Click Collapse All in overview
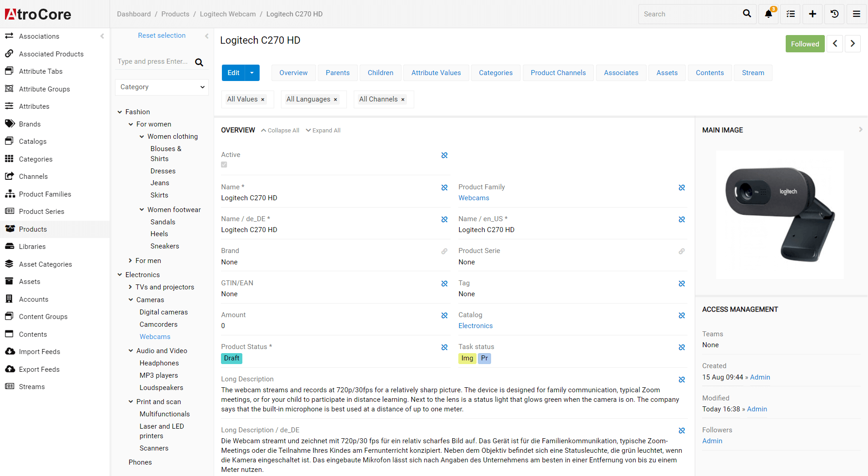Viewport: 868px width, 476px height. click(x=280, y=131)
